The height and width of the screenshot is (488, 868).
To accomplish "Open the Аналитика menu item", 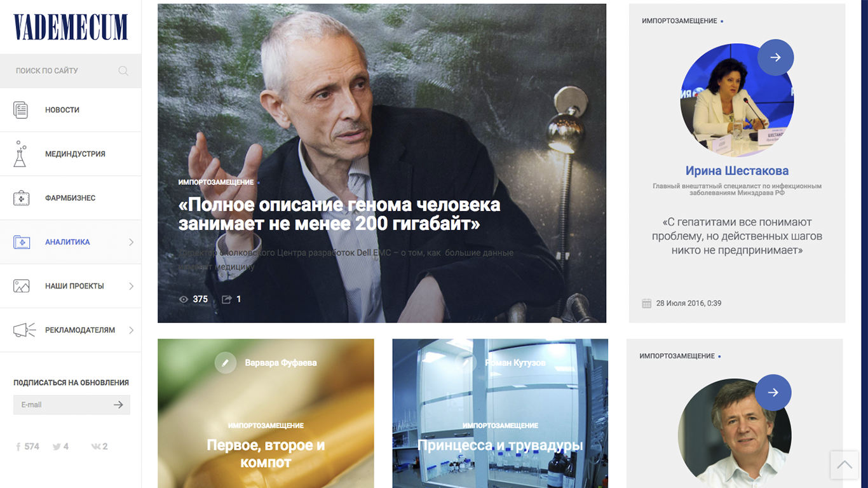I will pos(71,242).
